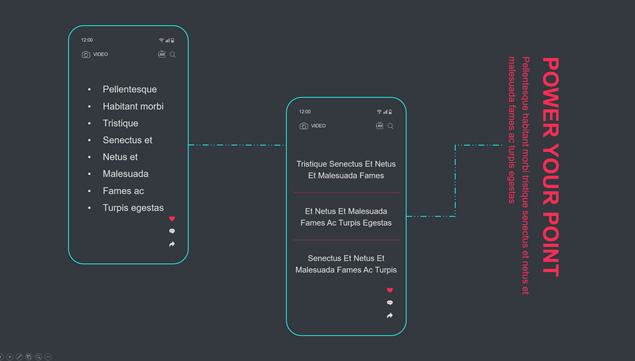635x361 pixels.
Task: Show all slides grid view
Action: coord(29,357)
